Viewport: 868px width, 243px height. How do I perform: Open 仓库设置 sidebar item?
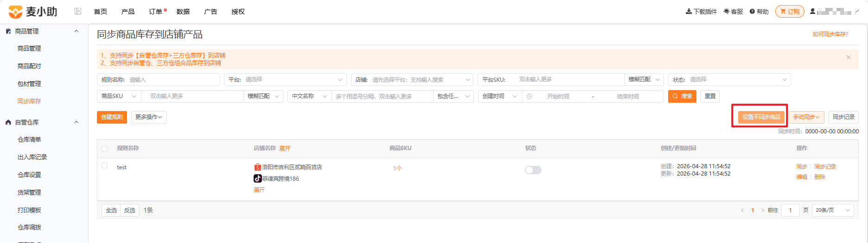coord(29,175)
